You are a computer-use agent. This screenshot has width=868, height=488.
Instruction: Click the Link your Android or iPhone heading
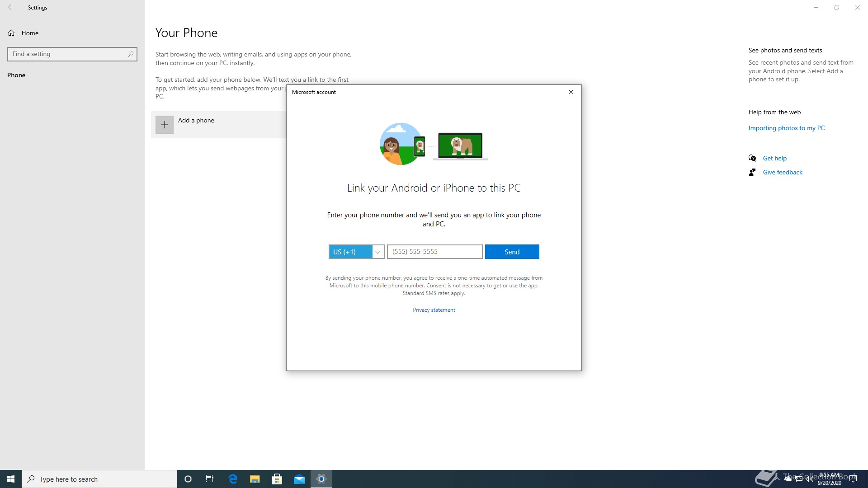click(x=434, y=188)
